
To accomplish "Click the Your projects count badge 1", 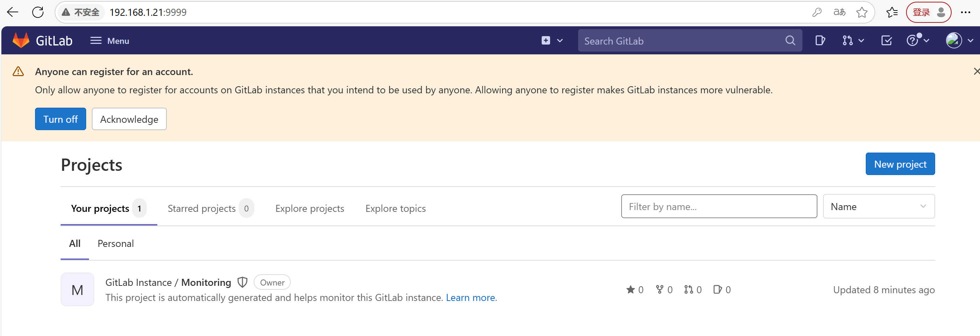I will tap(139, 209).
